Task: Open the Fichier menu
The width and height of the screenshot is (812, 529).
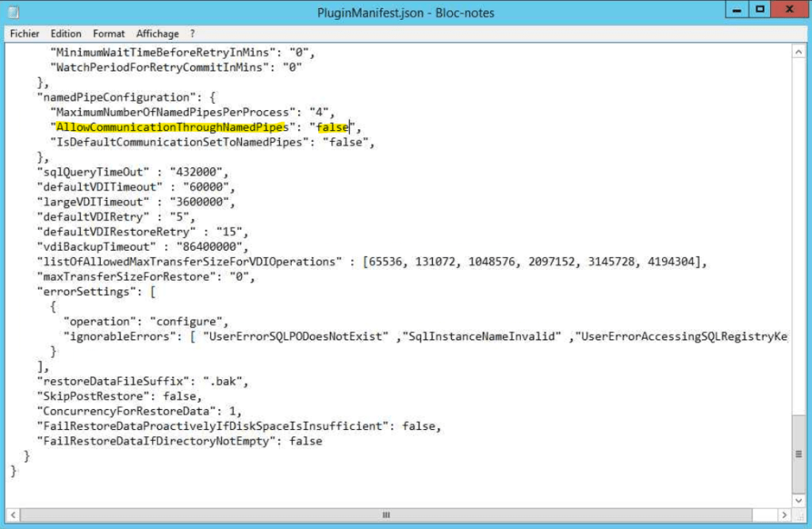Action: (x=25, y=34)
